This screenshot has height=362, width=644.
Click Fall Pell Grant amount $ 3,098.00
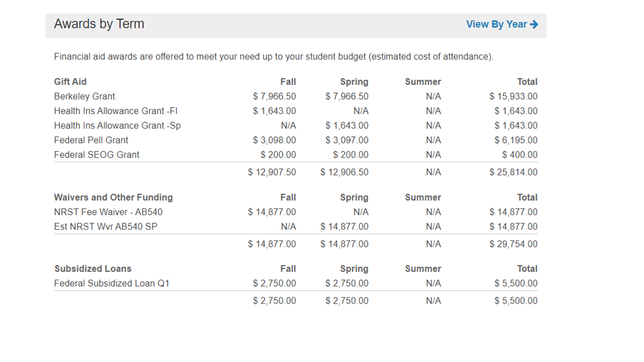(274, 140)
